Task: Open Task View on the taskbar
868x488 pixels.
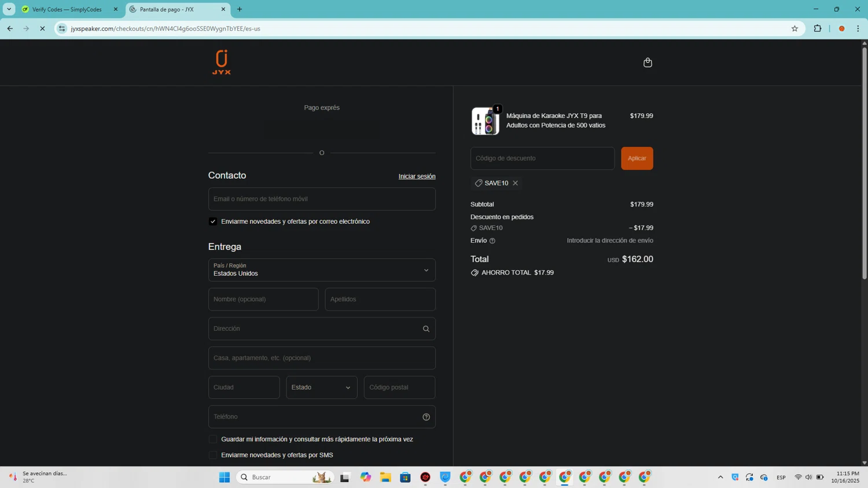Action: [345, 477]
